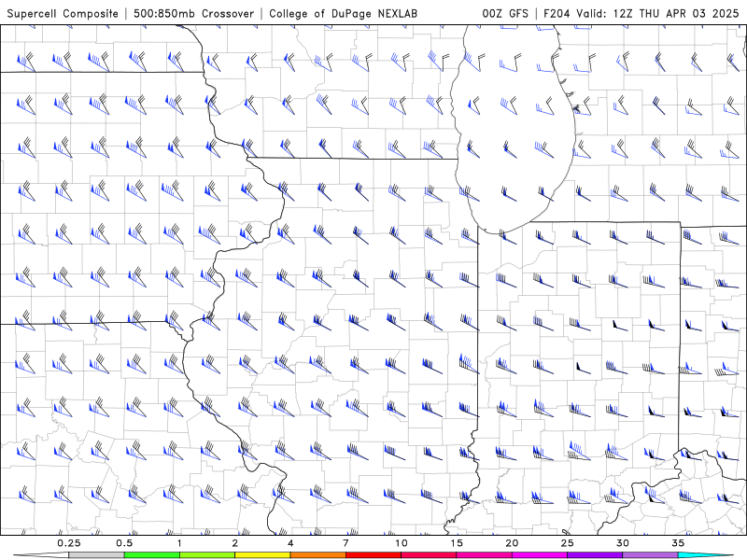Select the purple swatch between 25 and 30
Viewport: 747px width, 560px height.
point(595,555)
